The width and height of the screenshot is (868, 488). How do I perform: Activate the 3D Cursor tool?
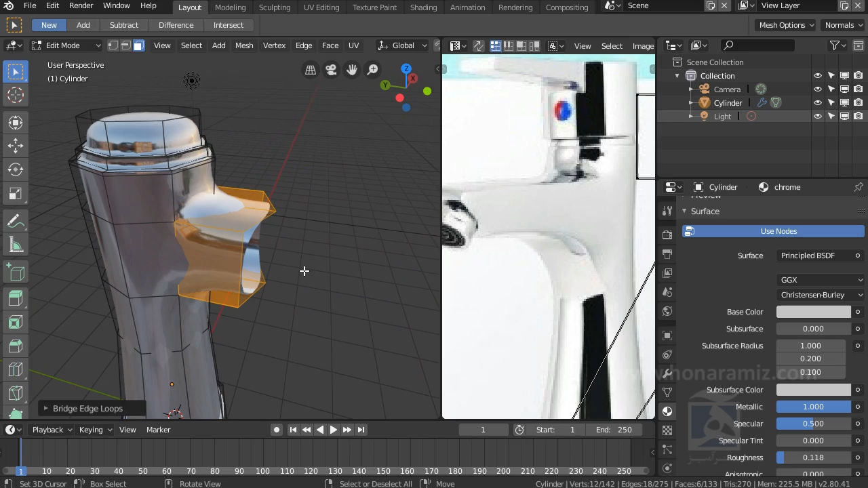15,96
